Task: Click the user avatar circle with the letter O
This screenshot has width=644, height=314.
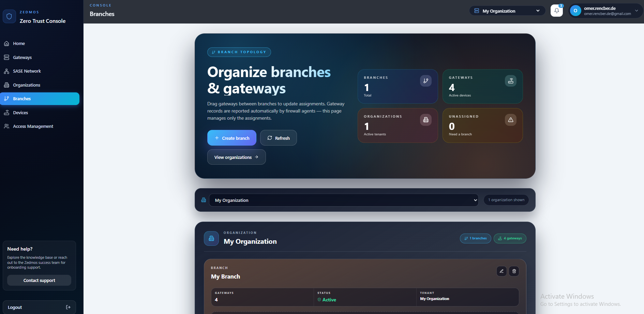Action: [x=575, y=11]
